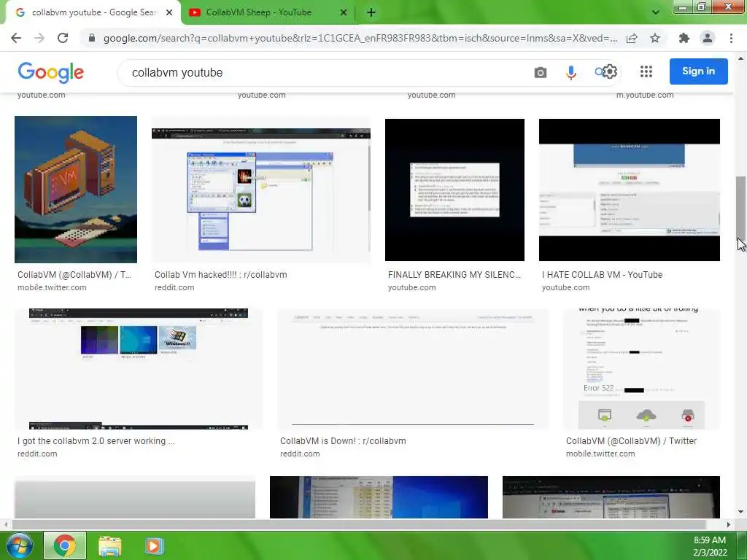747x560 pixels.
Task: Click the address bar URL
Action: point(360,38)
